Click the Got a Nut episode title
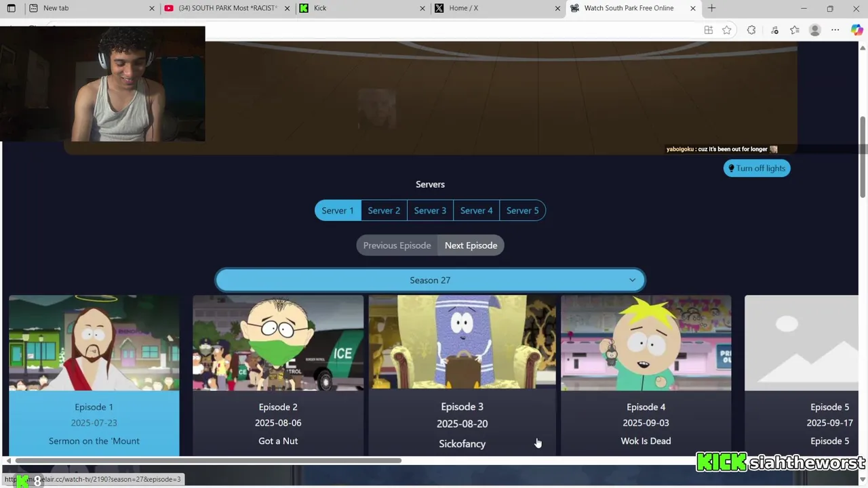Viewport: 868px width, 488px height. [x=278, y=441]
